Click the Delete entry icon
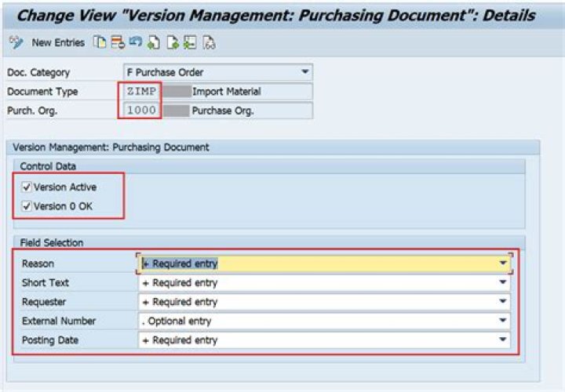 pos(118,42)
